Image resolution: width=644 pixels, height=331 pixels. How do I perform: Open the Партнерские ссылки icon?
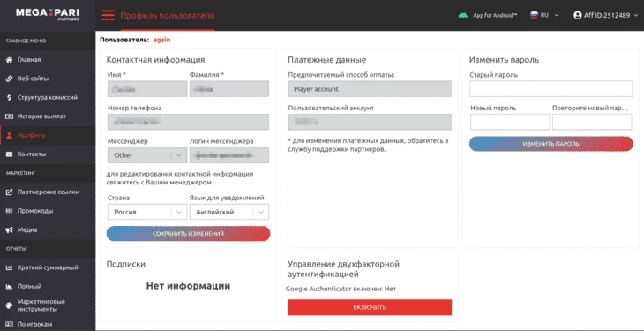point(9,192)
